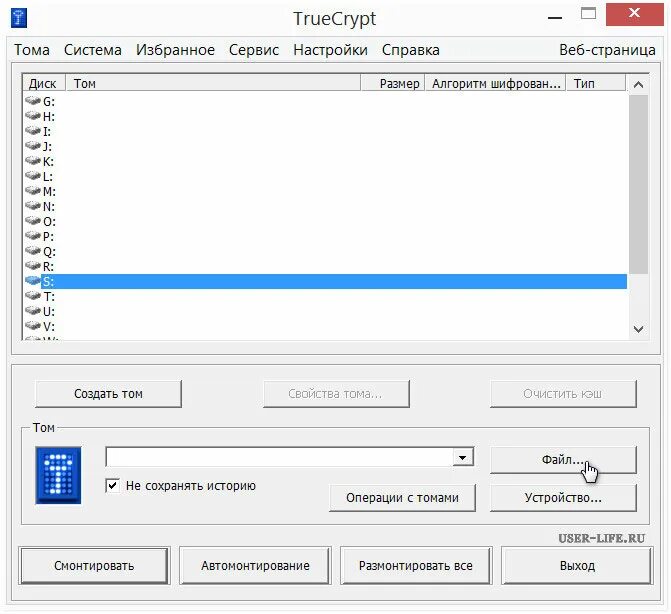Image resolution: width=671 pixels, height=614 pixels.
Task: Select the 'K:' row label
Action: coord(48,161)
